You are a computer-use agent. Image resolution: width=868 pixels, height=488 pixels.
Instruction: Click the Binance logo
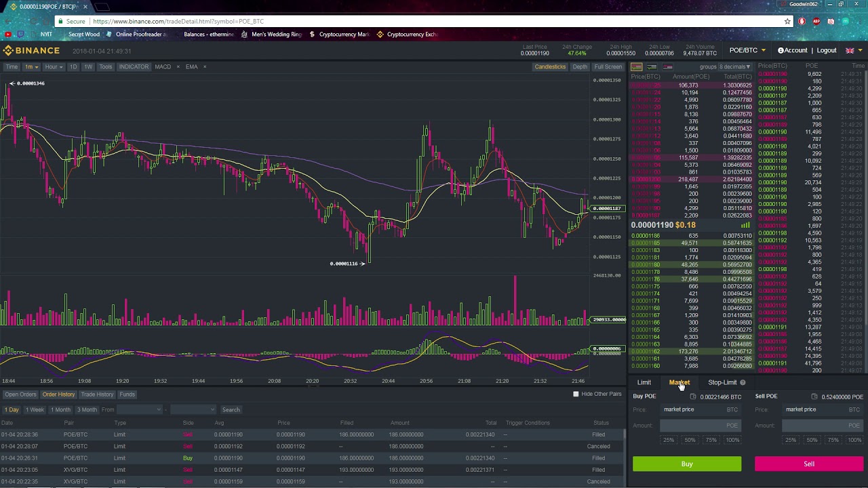click(x=31, y=50)
